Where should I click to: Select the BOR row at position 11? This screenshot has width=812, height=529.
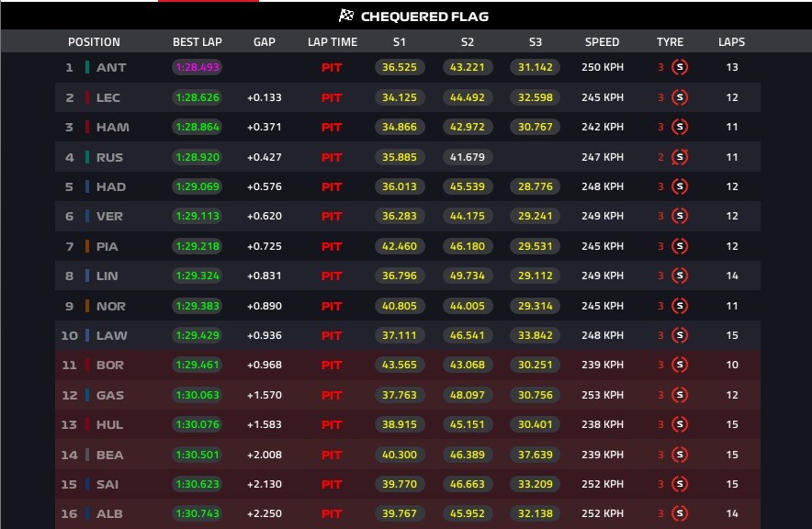[408, 365]
